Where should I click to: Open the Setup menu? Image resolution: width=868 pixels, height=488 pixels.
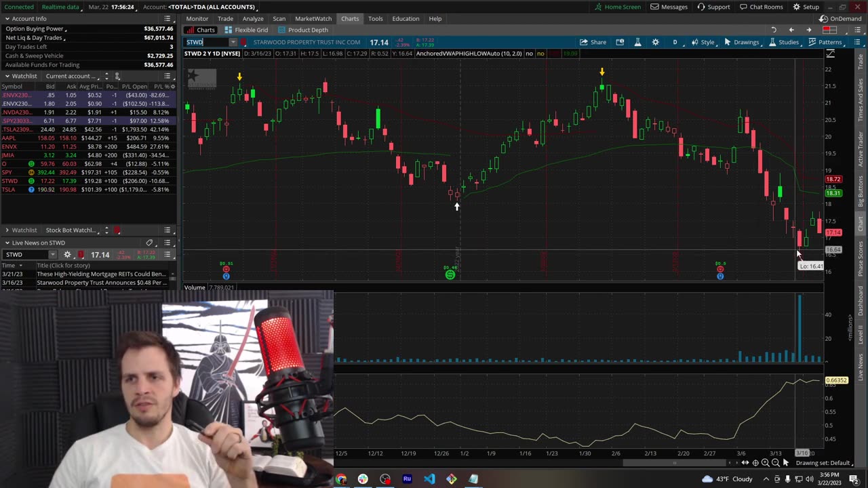[805, 7]
